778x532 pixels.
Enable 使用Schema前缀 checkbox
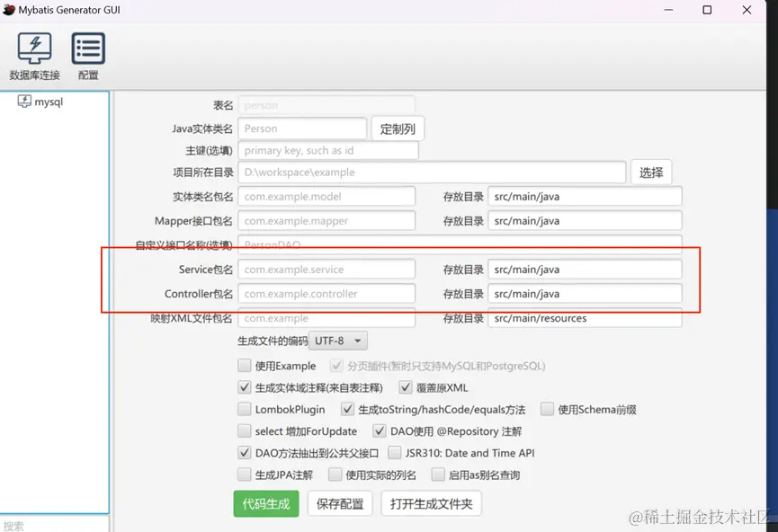547,409
